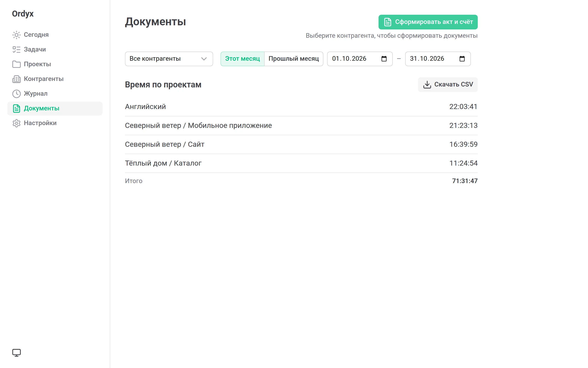
Task: Open the Журнал page
Action: (55, 94)
